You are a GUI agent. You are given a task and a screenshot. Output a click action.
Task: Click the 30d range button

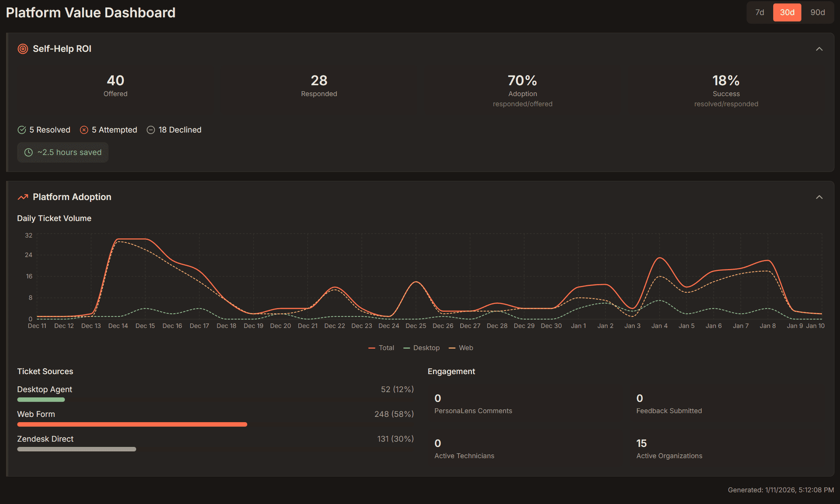(x=787, y=12)
